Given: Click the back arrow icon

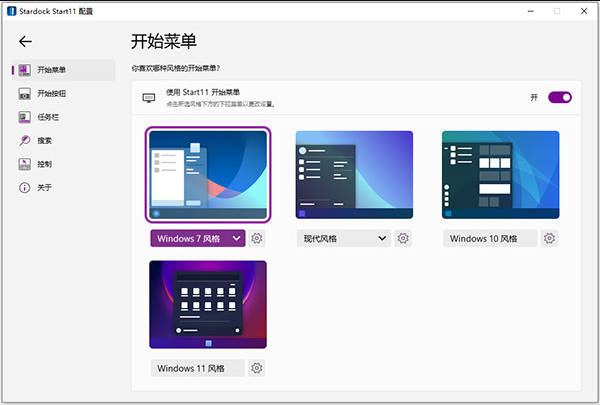Looking at the screenshot, I should (26, 42).
